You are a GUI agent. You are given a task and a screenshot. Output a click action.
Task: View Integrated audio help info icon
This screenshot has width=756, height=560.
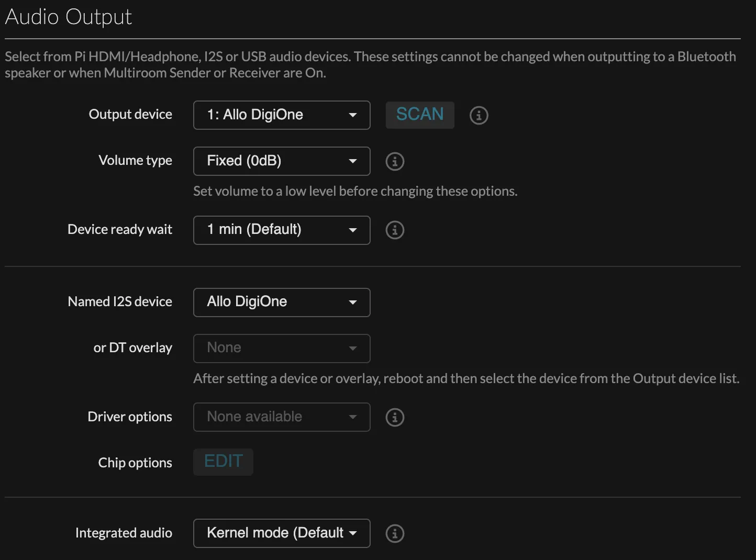[x=395, y=533]
